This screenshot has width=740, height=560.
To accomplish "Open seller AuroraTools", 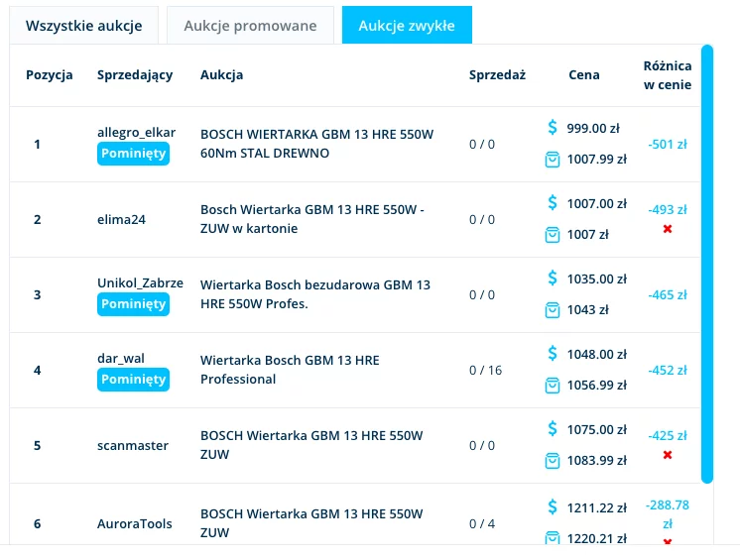I will click(135, 523).
